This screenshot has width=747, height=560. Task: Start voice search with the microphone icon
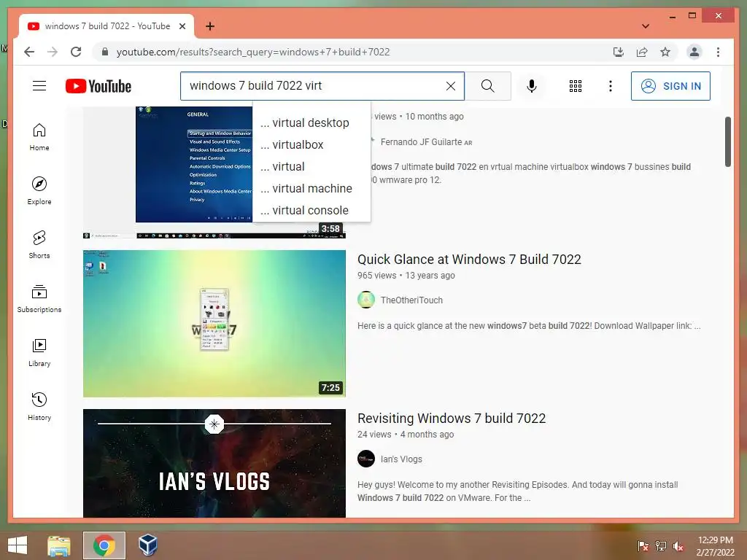click(x=532, y=86)
